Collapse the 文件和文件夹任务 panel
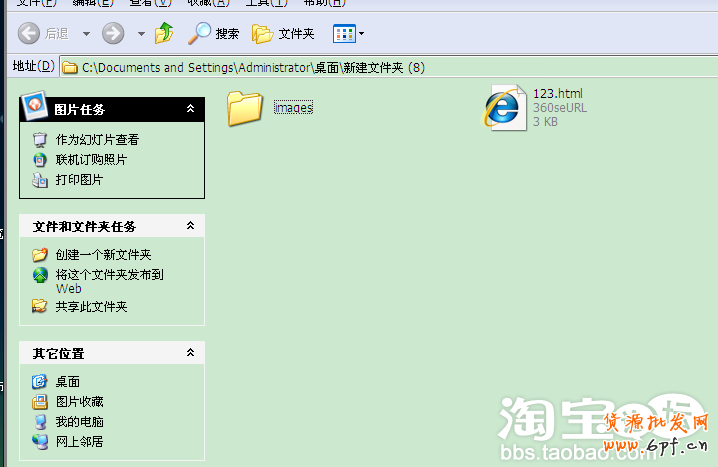The image size is (718, 467). [190, 227]
